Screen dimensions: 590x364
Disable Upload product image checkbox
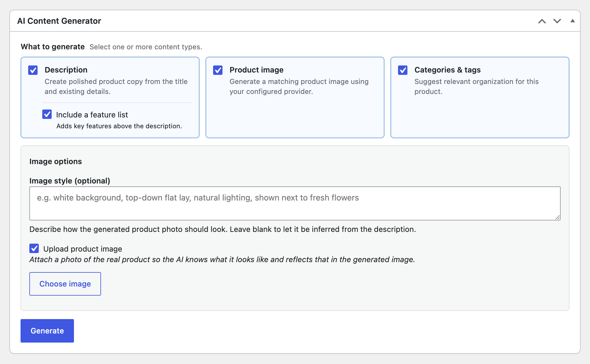(x=34, y=248)
